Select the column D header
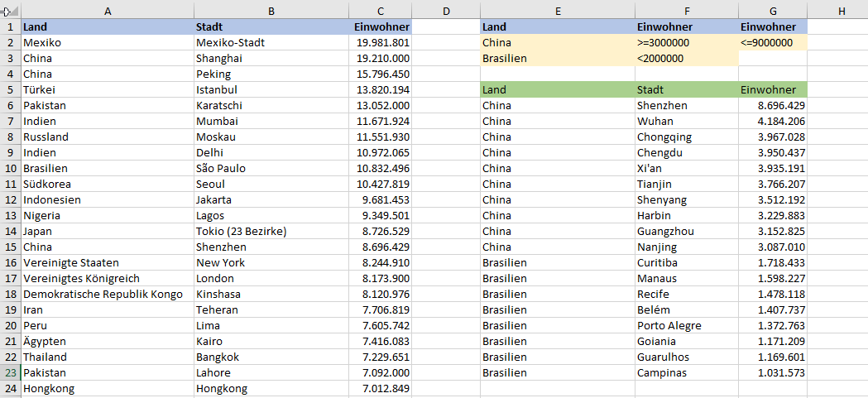The image size is (868, 398). coord(446,11)
